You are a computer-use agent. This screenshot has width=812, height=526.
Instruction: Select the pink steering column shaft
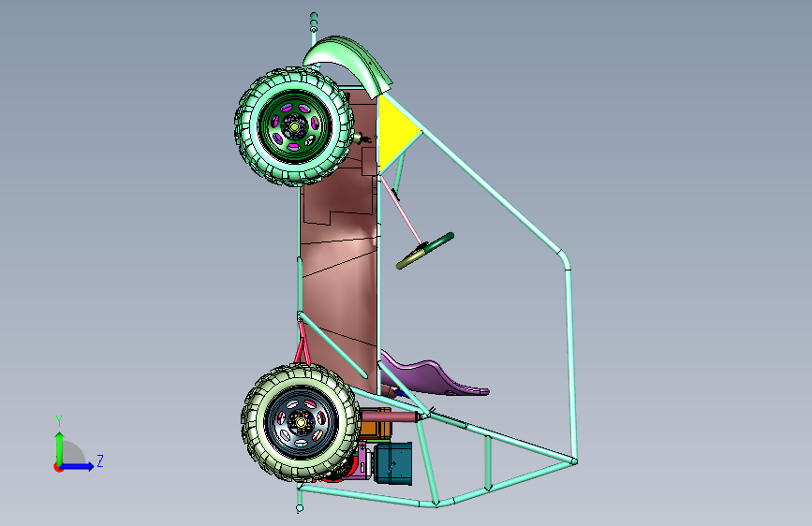pos(402,211)
